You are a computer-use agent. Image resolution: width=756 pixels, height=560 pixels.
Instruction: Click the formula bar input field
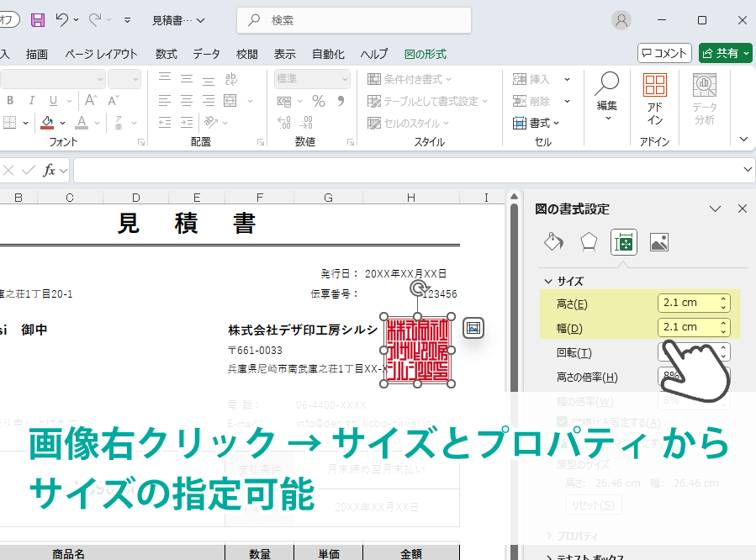pos(408,170)
